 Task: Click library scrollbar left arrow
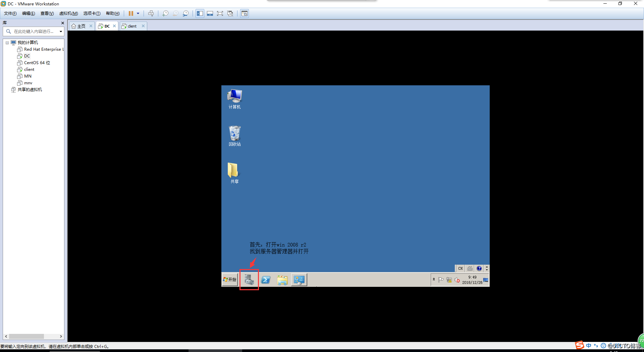tap(6, 336)
